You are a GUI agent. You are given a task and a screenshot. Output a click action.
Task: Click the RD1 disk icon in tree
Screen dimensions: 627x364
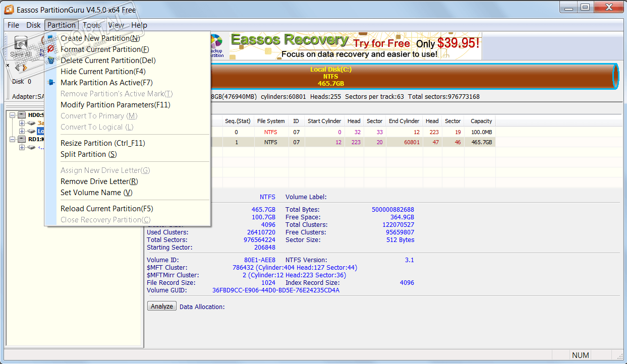[x=22, y=139]
